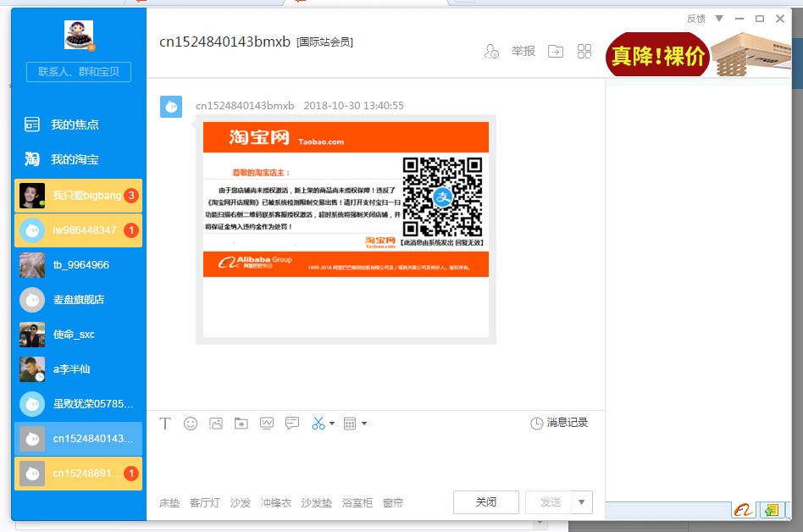Open 消息记录 message history
Image resolution: width=803 pixels, height=532 pixels.
click(559, 423)
